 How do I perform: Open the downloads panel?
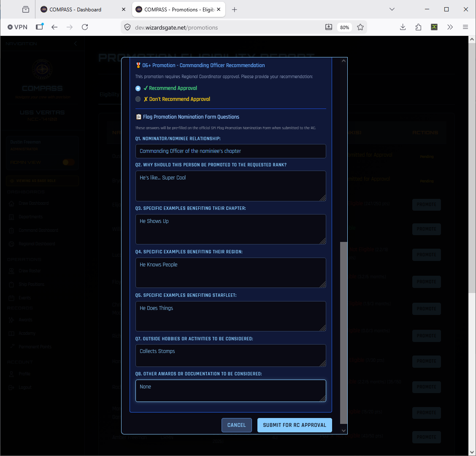coord(403,27)
